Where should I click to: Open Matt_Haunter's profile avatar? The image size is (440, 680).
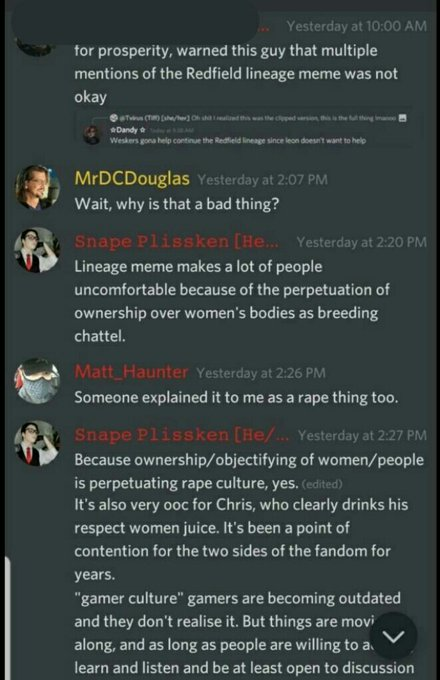tap(37, 381)
